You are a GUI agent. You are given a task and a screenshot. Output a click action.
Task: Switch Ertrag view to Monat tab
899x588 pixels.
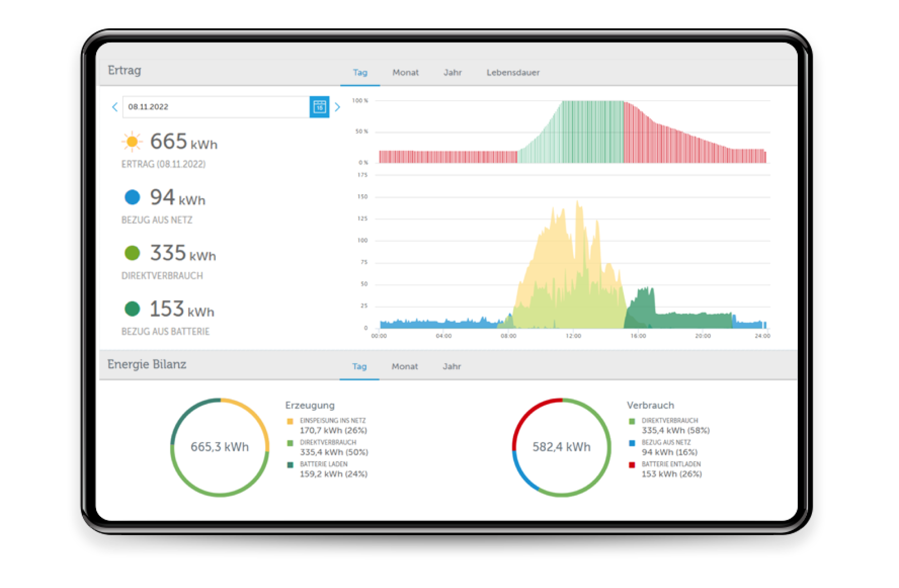(x=405, y=72)
